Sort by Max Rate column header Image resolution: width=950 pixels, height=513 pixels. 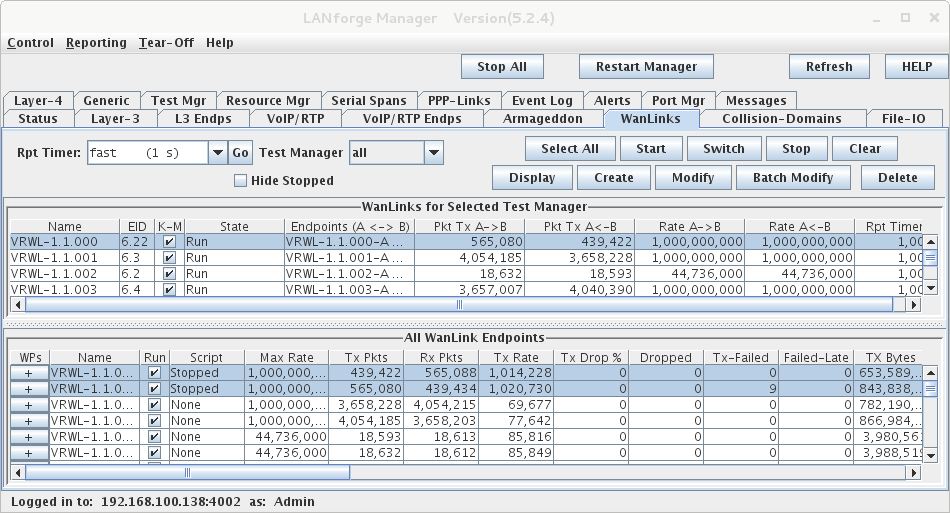pyautogui.click(x=287, y=357)
